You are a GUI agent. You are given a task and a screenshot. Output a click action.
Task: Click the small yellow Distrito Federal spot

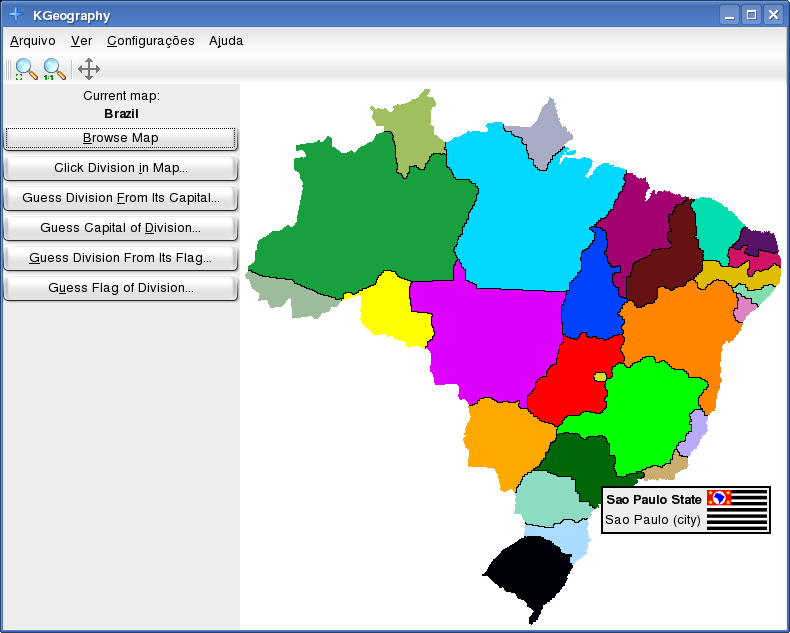pyautogui.click(x=600, y=376)
